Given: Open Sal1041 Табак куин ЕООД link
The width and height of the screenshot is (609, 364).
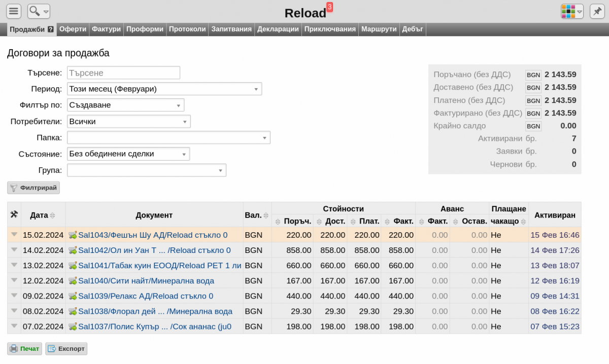Looking at the screenshot, I should (160, 266).
